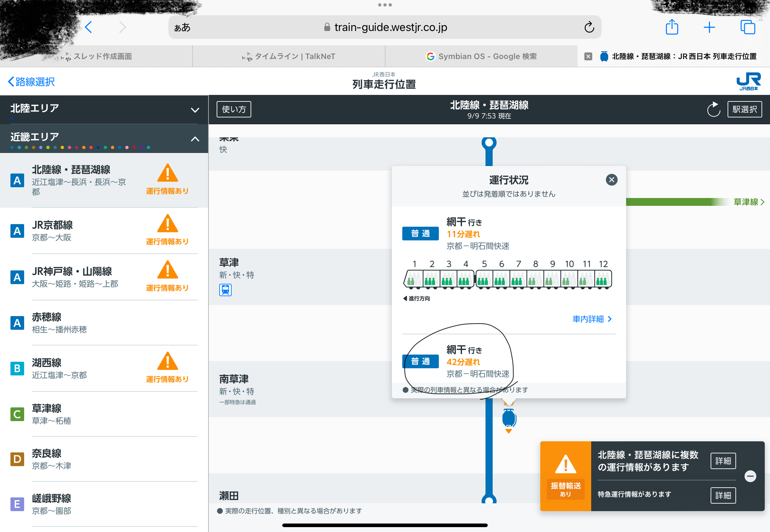Open 詳細 for 特急運行情報
Image resolution: width=770 pixels, height=532 pixels.
[x=723, y=495]
